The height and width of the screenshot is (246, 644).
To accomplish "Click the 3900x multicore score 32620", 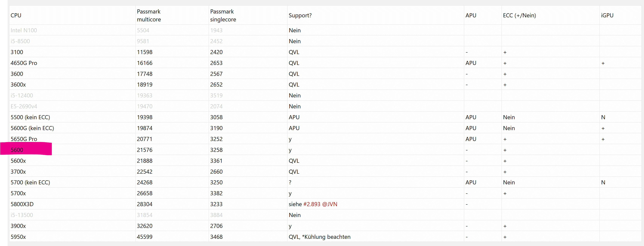I will pyautogui.click(x=145, y=226).
